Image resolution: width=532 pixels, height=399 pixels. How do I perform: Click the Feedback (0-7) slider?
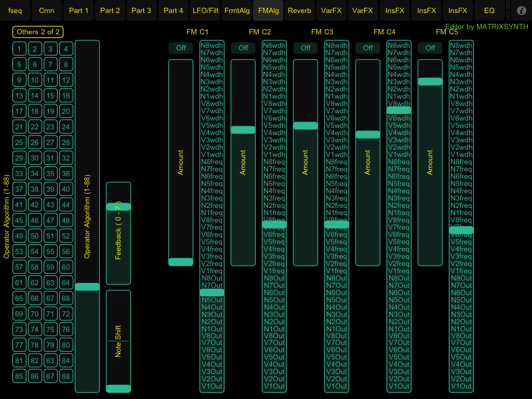(x=118, y=233)
